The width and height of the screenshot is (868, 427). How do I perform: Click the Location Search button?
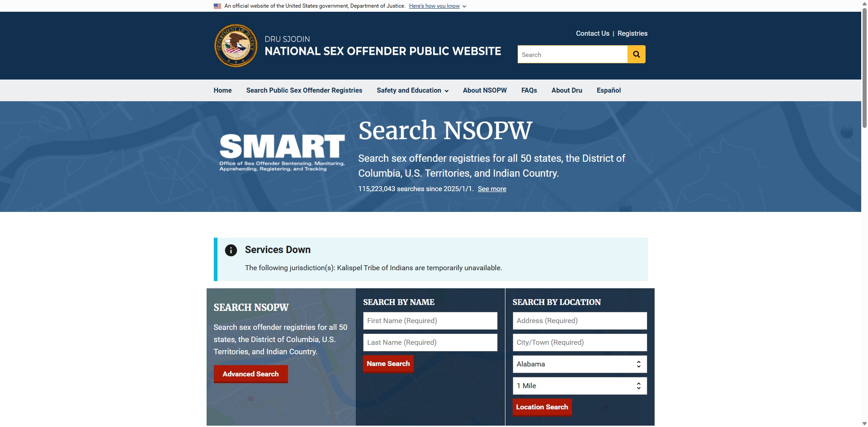tap(542, 407)
